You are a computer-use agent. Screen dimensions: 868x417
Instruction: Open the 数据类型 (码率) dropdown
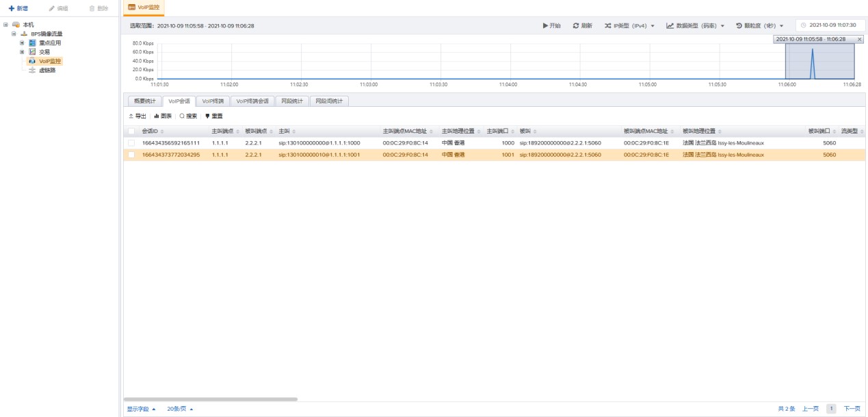pos(696,25)
